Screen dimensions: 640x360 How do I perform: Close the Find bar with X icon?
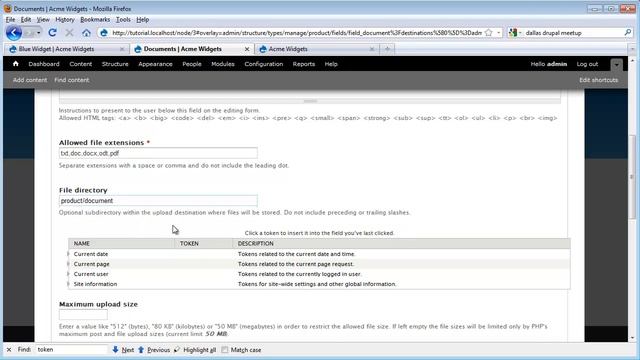(9, 350)
